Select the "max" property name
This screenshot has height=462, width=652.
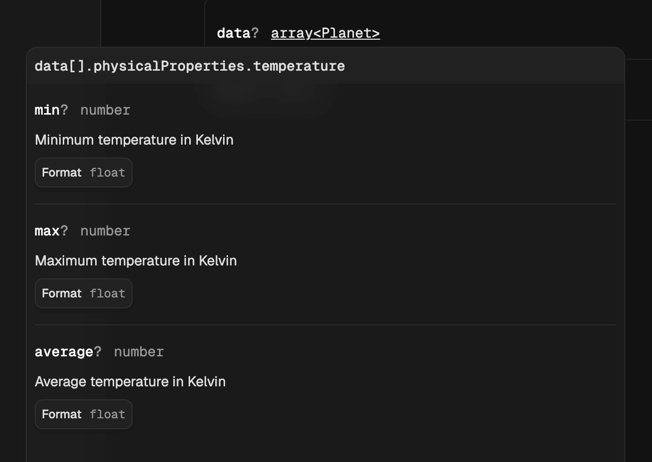[x=47, y=231]
